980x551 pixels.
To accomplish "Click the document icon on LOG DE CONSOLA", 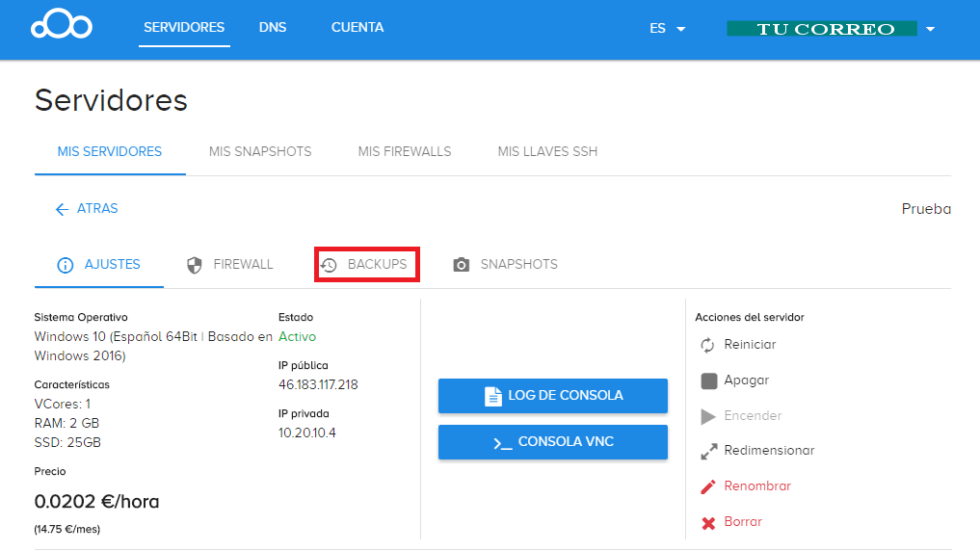I will click(493, 396).
